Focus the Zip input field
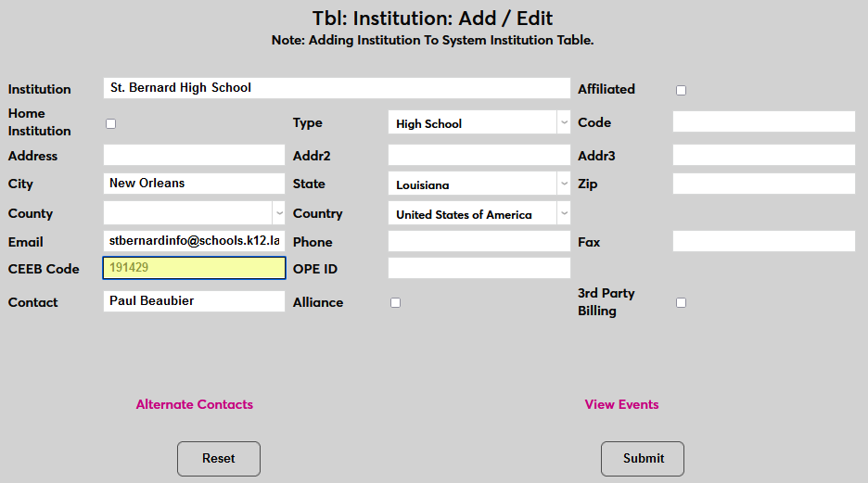868x483 pixels. pos(763,184)
